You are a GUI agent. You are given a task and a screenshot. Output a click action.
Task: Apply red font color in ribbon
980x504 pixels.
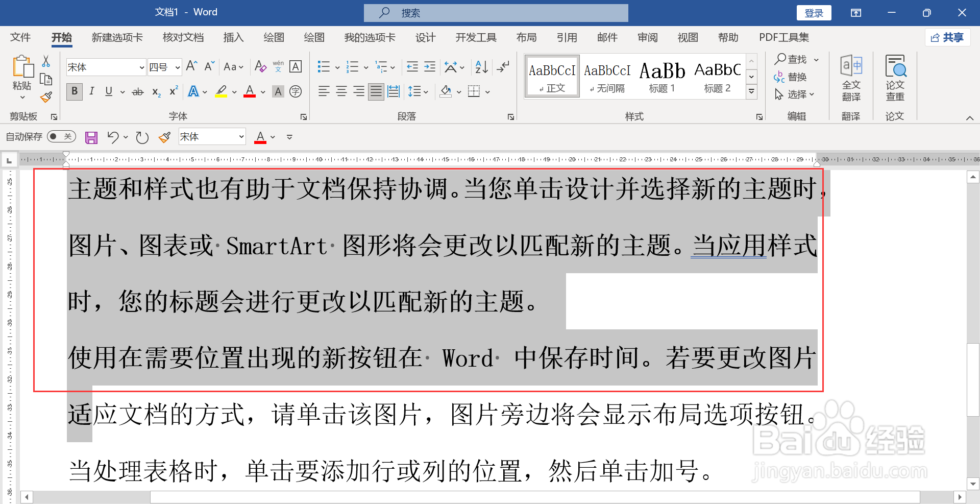[250, 92]
